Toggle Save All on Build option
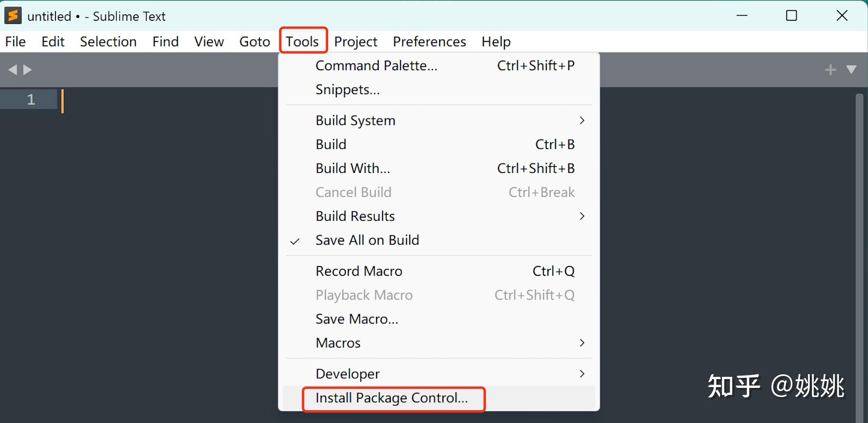The image size is (868, 423). [367, 240]
